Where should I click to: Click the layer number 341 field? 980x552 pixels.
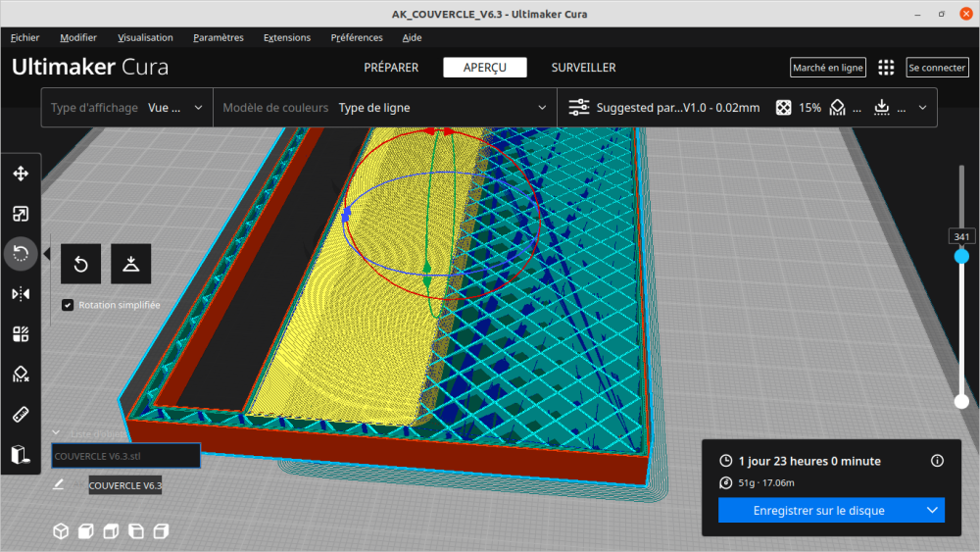pos(961,237)
